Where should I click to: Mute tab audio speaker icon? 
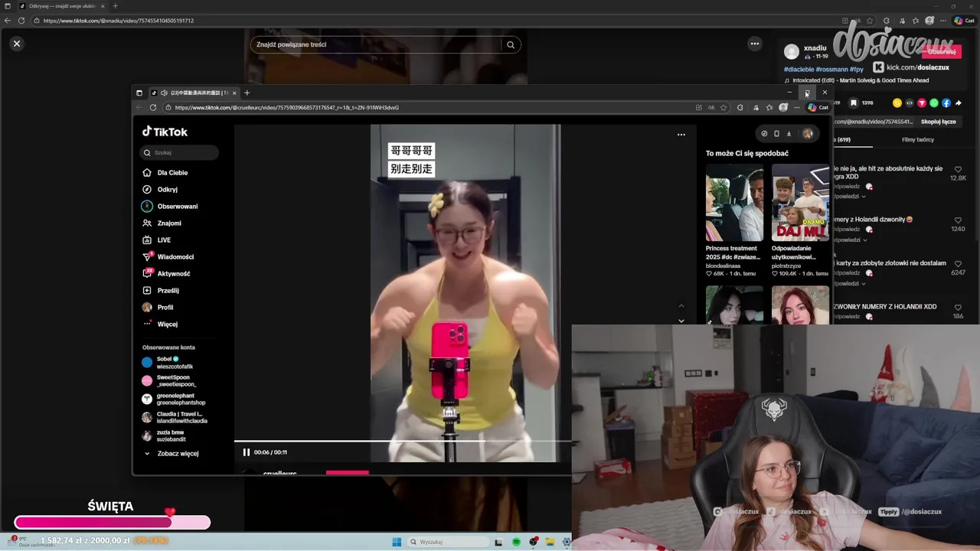pos(164,93)
